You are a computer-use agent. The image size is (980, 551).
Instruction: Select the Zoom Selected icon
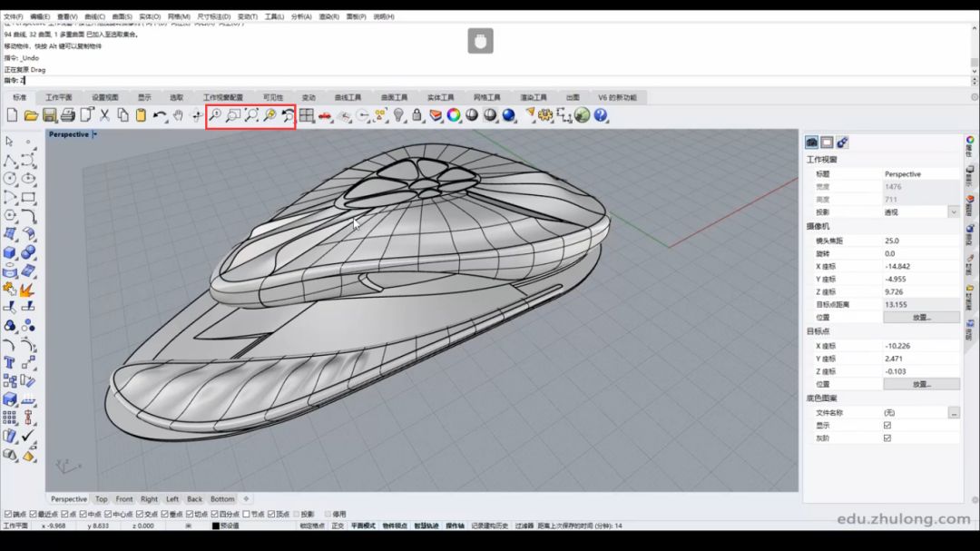point(270,115)
